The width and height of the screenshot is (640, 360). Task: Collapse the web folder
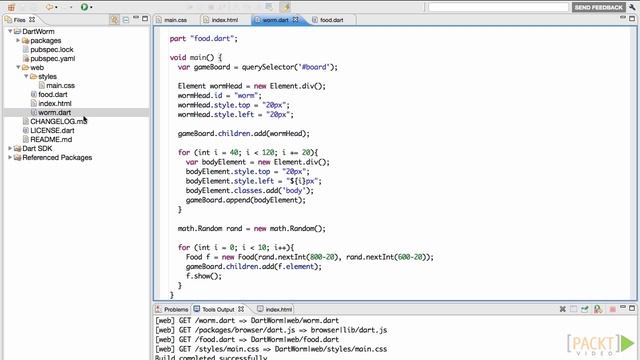[x=18, y=67]
